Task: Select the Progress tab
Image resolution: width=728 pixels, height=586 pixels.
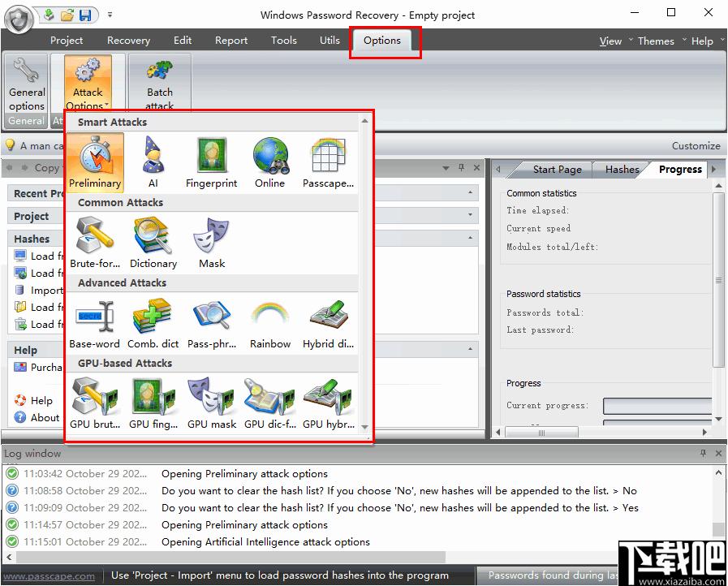Action: (x=680, y=170)
